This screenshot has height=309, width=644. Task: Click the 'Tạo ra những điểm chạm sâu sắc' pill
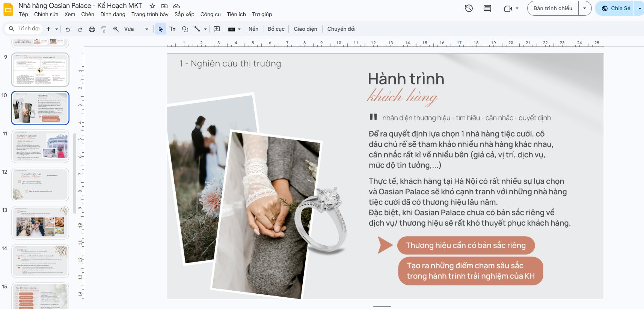coord(471,271)
